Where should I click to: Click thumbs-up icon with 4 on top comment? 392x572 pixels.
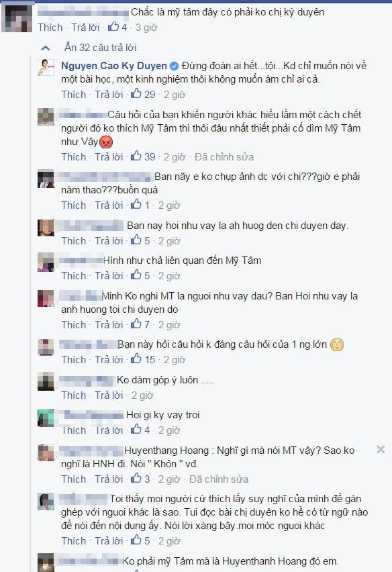113,26
